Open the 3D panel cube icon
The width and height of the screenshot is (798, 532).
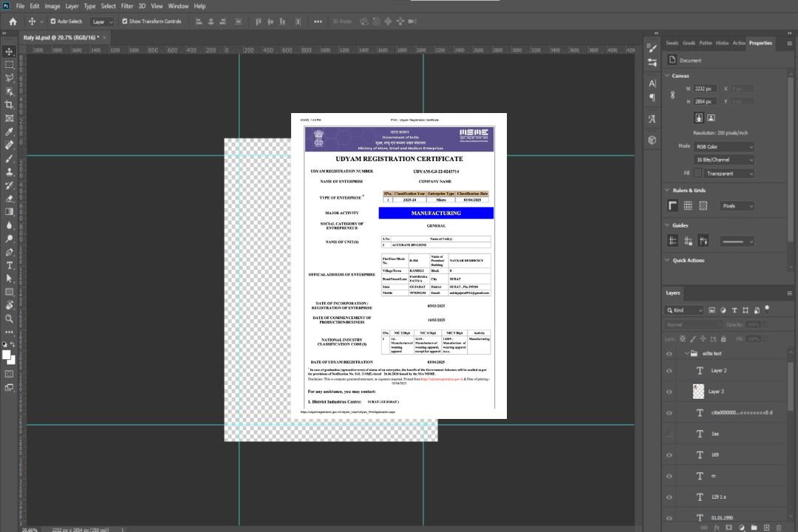pos(652,140)
